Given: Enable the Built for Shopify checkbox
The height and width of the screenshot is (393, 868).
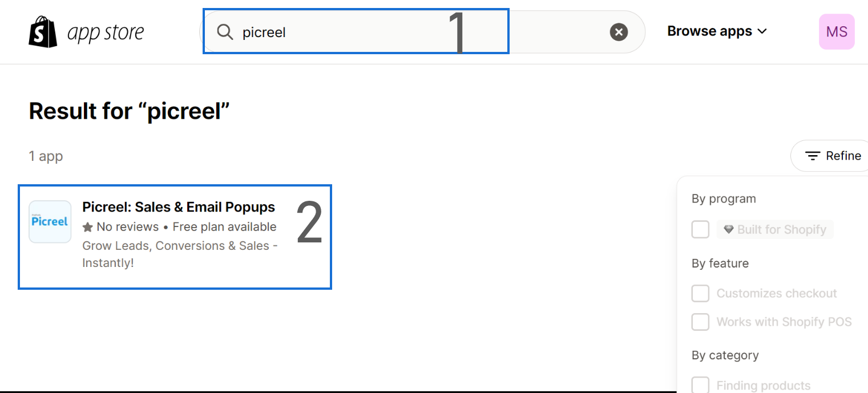Looking at the screenshot, I should (x=700, y=229).
